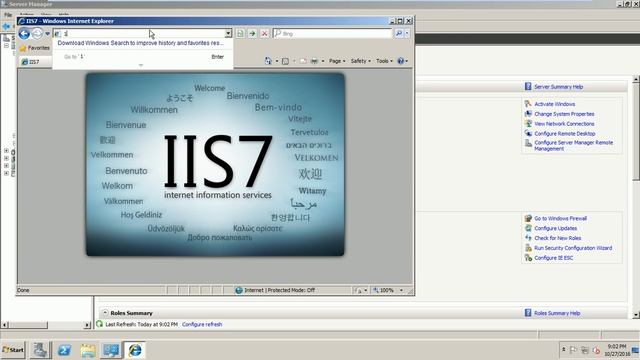Click Go to Windows Firewall link
640x360 pixels.
click(x=560, y=218)
